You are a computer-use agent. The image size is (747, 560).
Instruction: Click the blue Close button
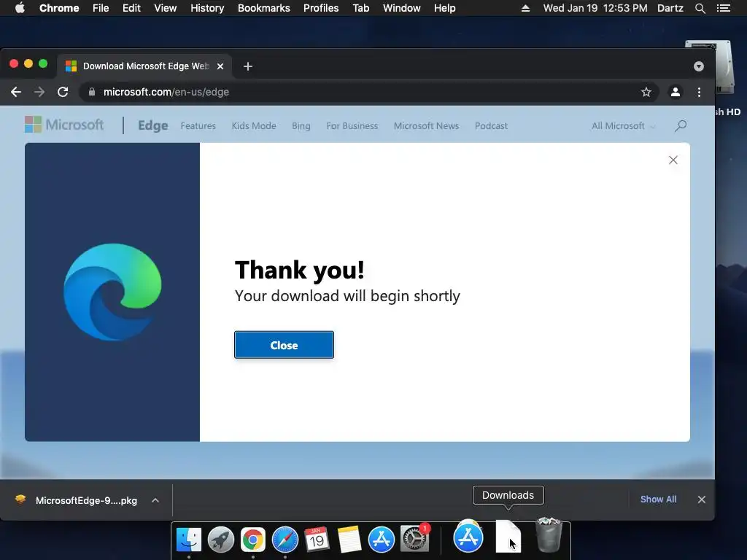[284, 345]
